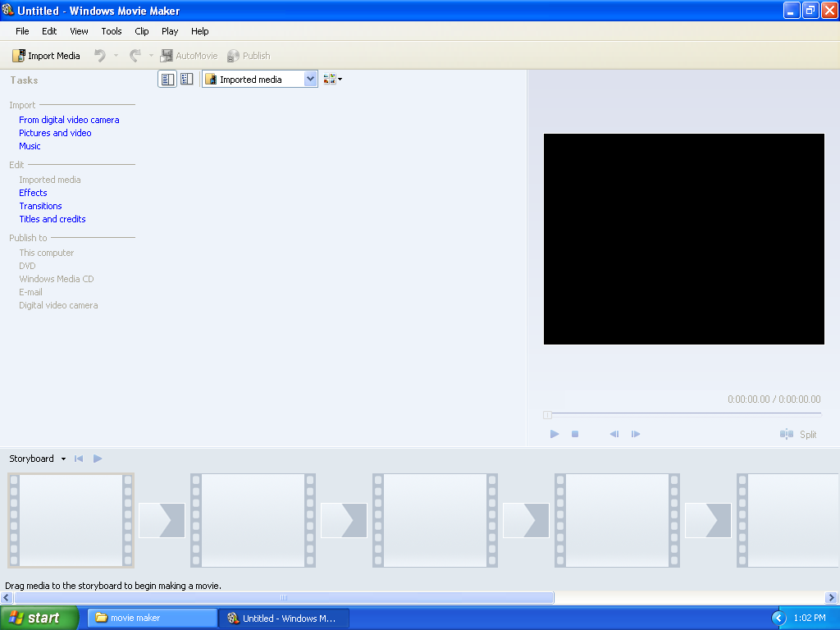Viewport: 840px width, 630px height.
Task: Open Titles and credits link
Action: click(x=52, y=219)
